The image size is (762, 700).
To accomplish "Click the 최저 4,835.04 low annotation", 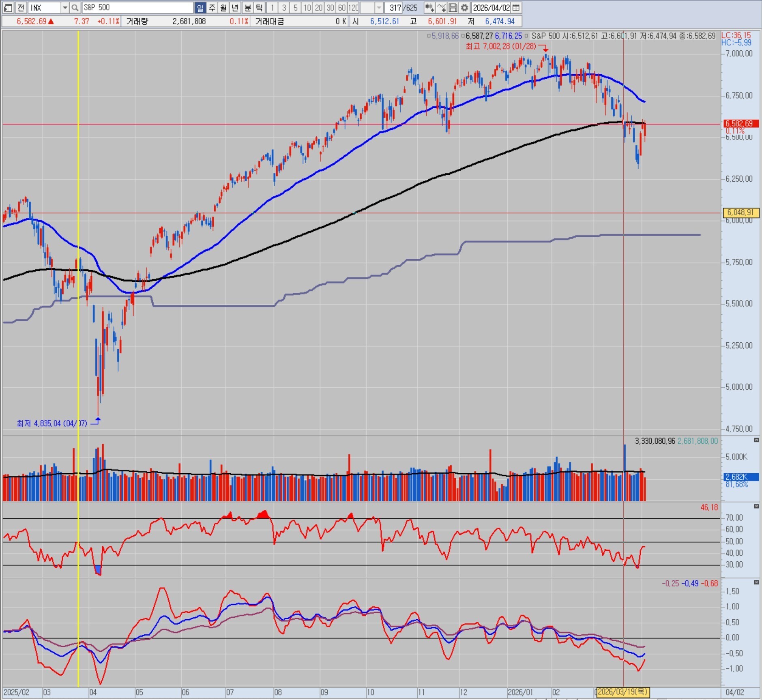I will 52,423.
